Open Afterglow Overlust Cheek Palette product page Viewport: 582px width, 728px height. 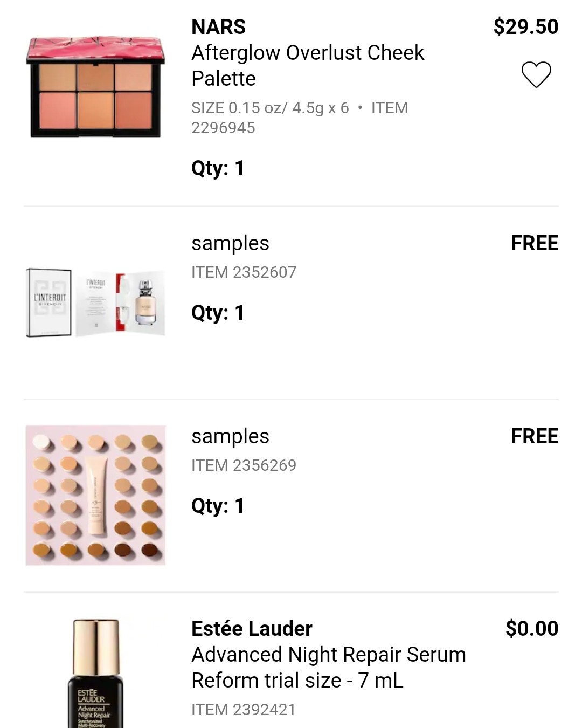pos(308,65)
